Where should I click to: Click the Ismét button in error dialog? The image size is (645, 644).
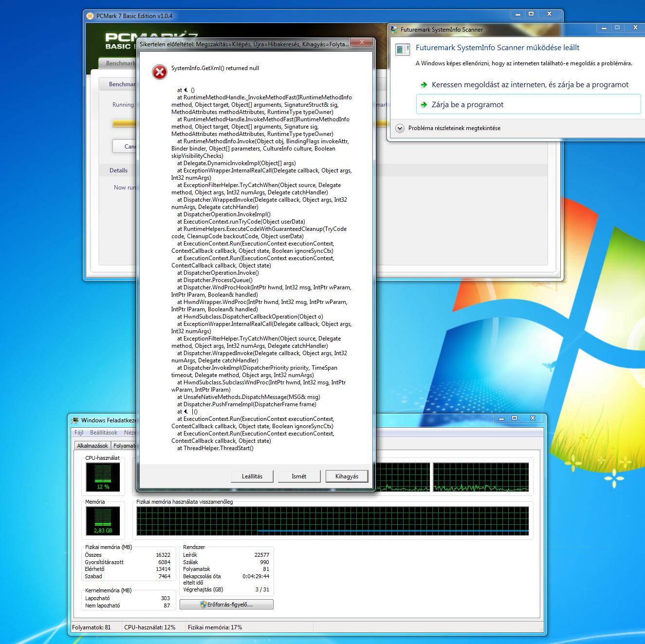299,476
